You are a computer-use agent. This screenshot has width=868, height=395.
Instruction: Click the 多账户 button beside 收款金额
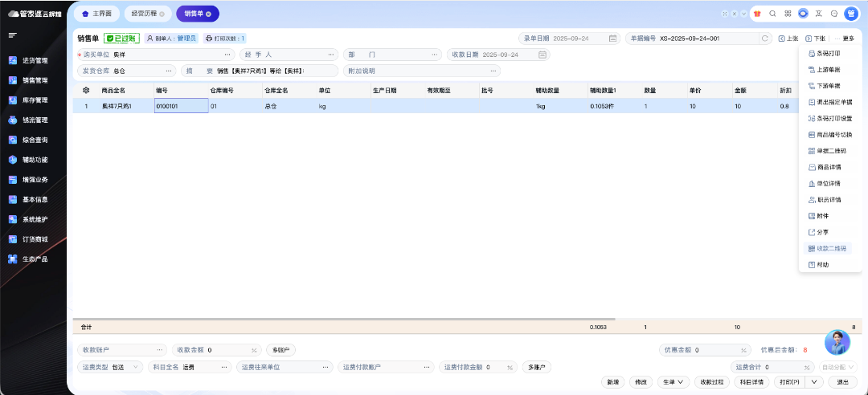pyautogui.click(x=280, y=350)
